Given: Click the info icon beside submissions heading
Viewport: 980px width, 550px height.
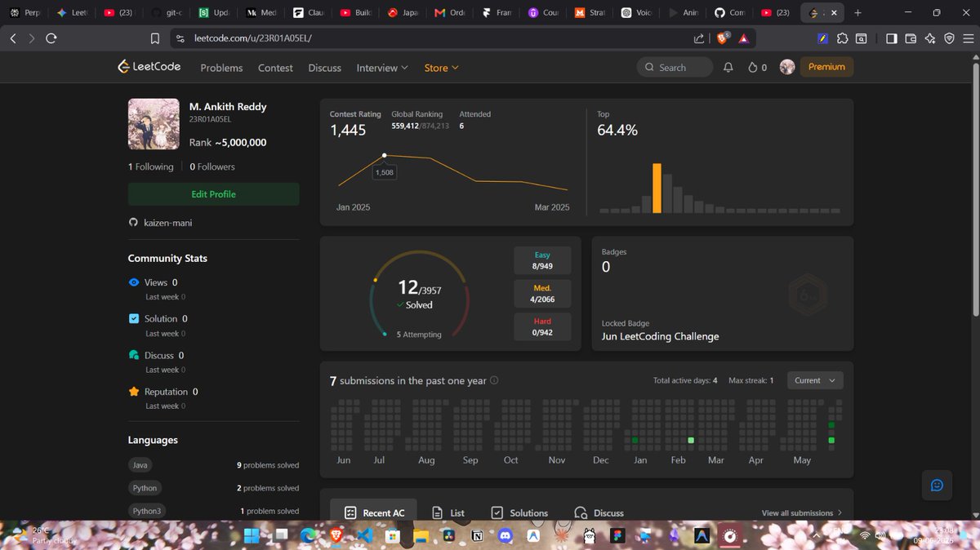Looking at the screenshot, I should [x=494, y=380].
